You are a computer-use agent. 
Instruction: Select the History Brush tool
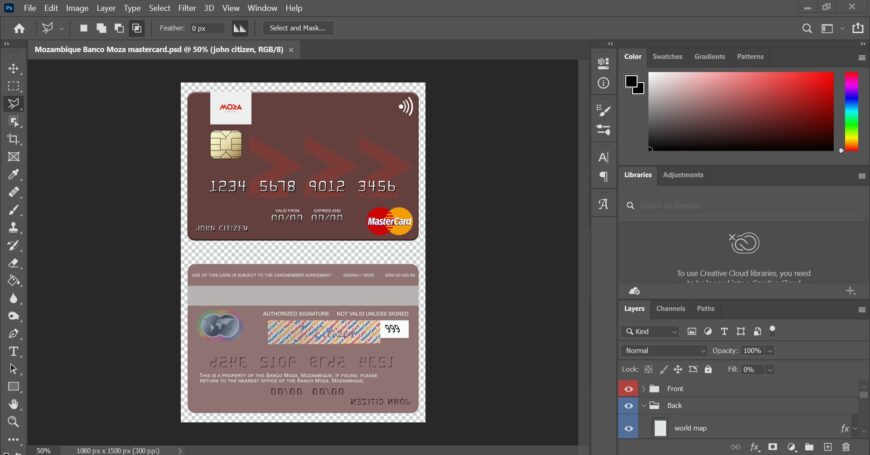(13, 245)
